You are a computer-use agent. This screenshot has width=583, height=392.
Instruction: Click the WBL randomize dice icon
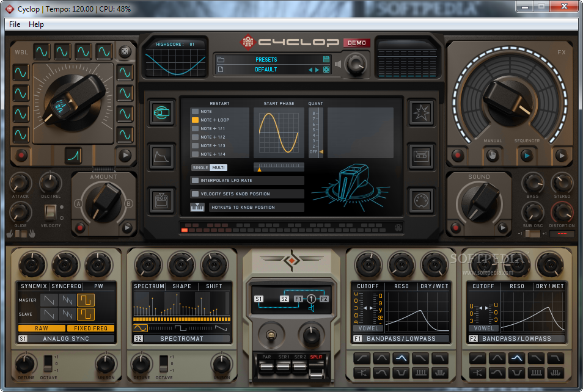click(125, 52)
